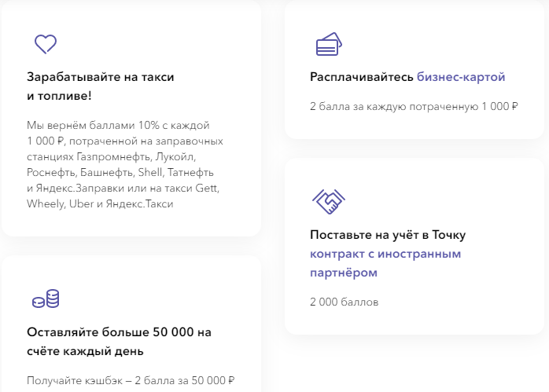The image size is (549, 392).
Task: Click the word 'Wheely' in the description
Action: tap(44, 203)
